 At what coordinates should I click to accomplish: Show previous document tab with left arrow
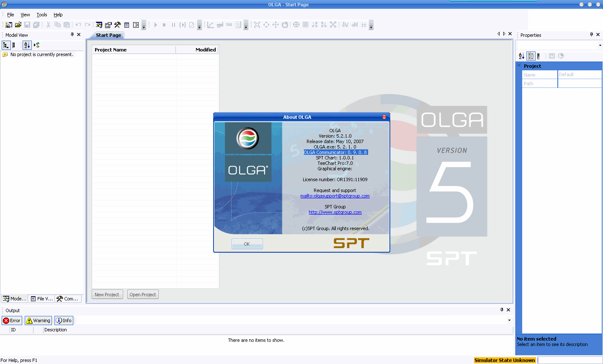click(498, 34)
